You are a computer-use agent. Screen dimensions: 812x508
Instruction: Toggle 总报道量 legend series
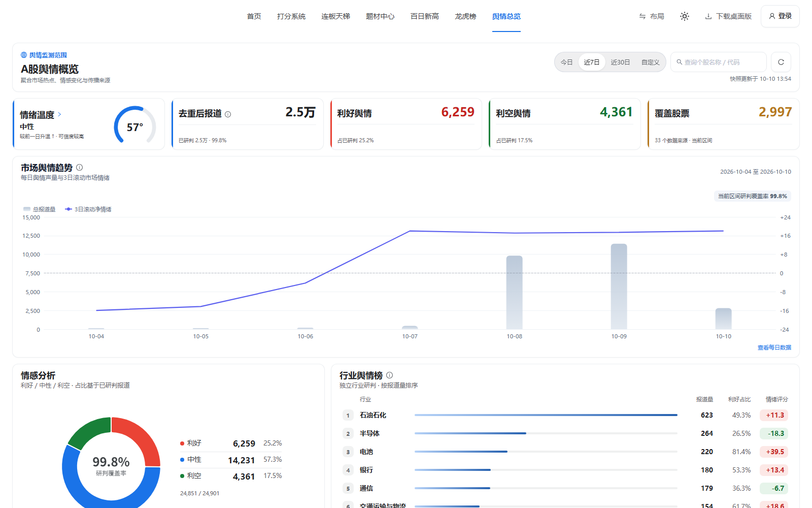(x=40, y=209)
